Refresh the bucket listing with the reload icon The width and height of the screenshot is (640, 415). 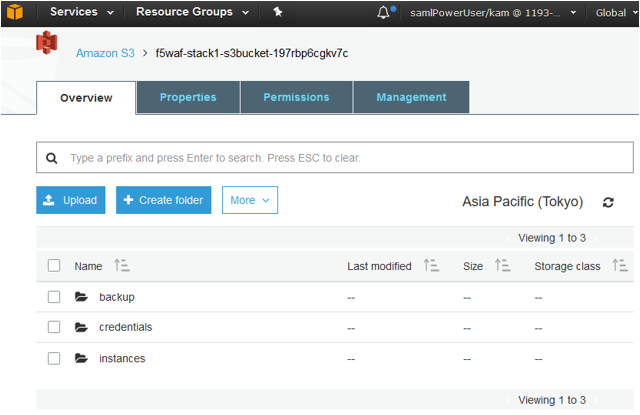click(x=608, y=202)
